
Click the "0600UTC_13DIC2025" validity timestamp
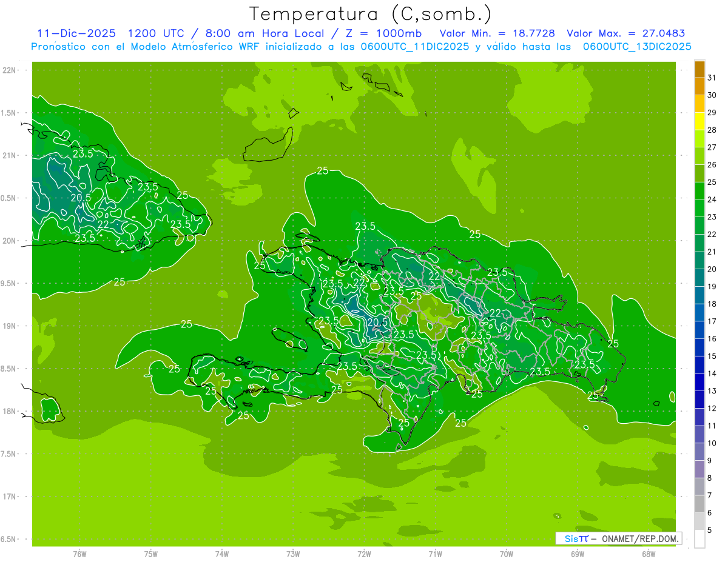tap(637, 47)
